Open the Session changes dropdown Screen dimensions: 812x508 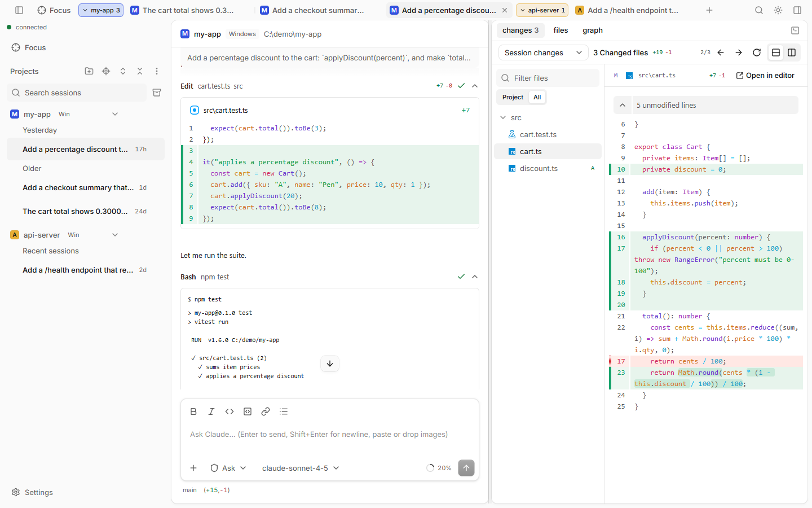(x=544, y=52)
